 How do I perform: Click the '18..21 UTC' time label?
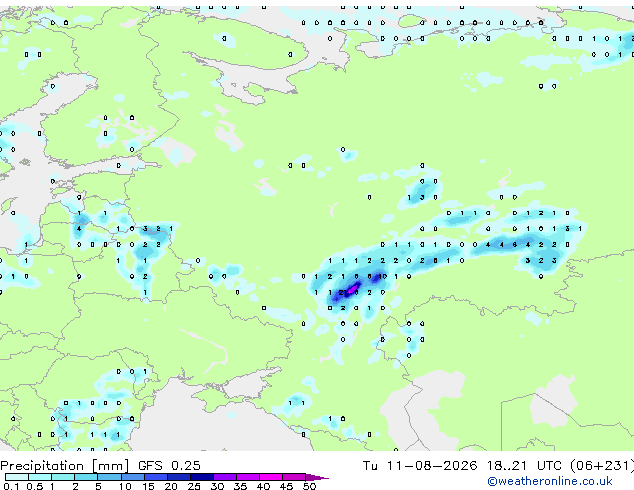coord(524,465)
